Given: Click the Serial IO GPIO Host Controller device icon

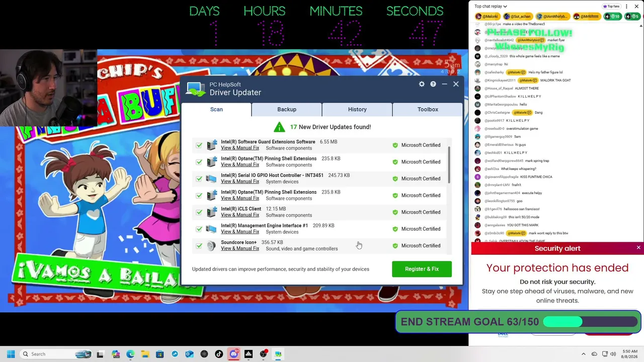Looking at the screenshot, I should click(x=211, y=178).
